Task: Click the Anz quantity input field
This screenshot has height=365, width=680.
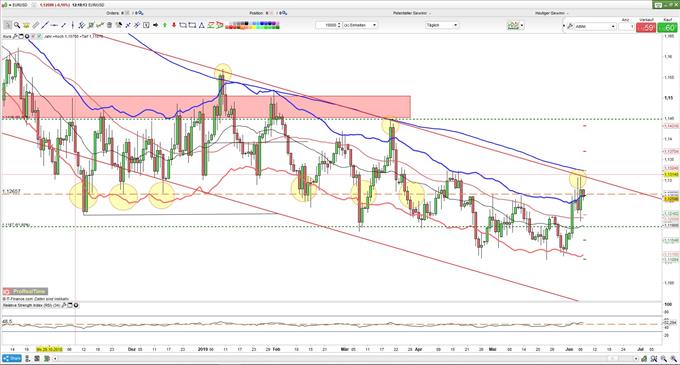Action: 626,26
